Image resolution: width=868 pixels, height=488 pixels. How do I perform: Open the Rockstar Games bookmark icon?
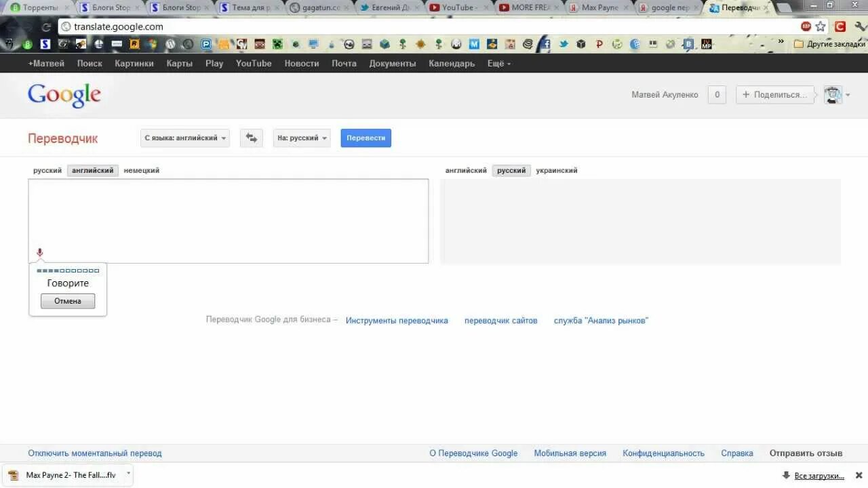click(134, 44)
